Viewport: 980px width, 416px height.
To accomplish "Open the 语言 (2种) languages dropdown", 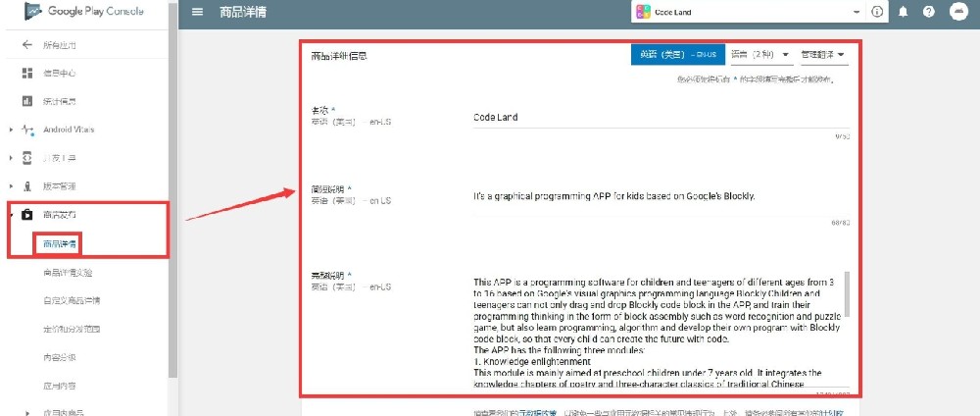I will (761, 55).
